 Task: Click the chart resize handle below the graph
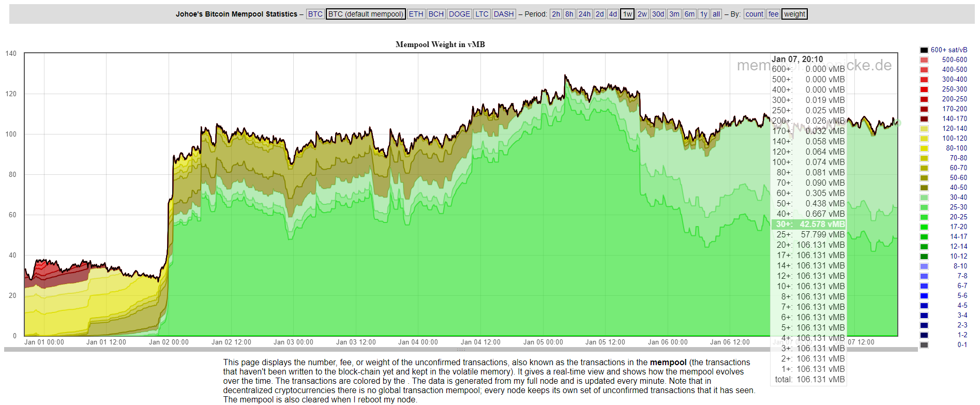pos(461,350)
